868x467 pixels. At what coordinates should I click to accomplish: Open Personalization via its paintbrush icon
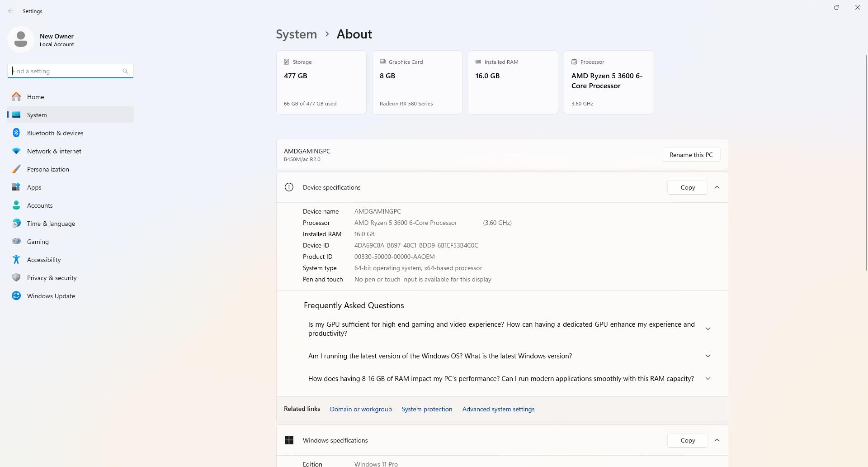[16, 169]
